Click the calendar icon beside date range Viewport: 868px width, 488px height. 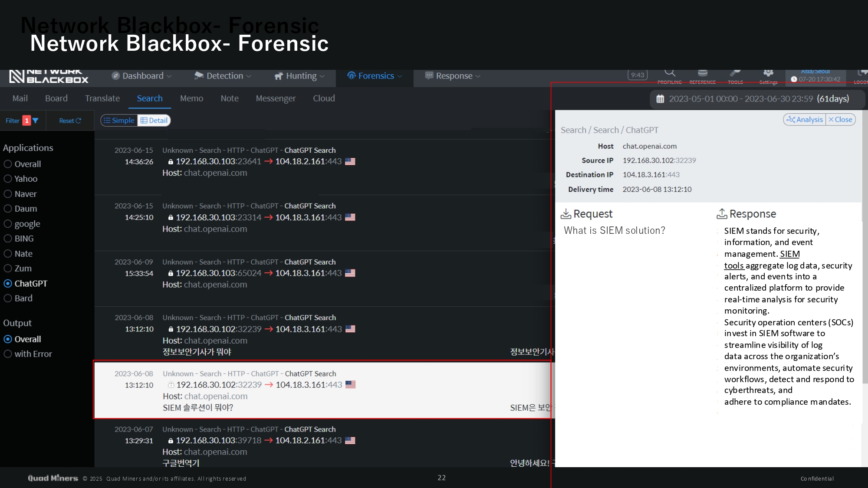[x=660, y=99]
